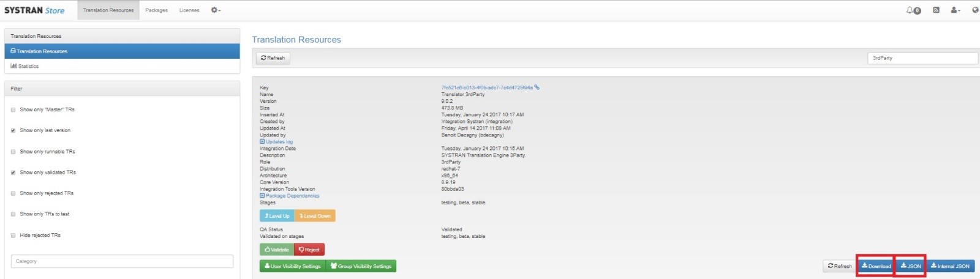Open User Visibility Settings

[292, 266]
